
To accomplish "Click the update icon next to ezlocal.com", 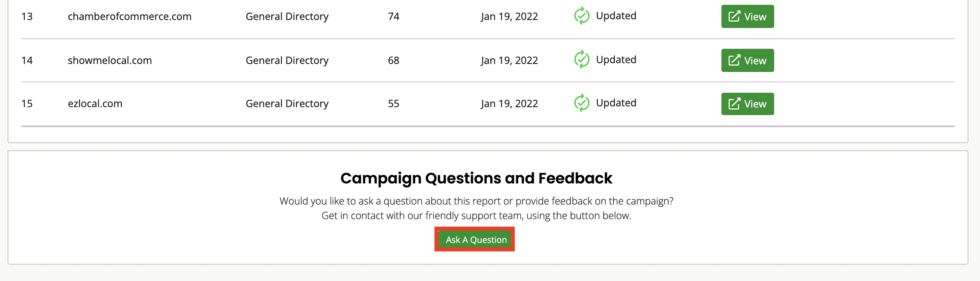I will click(x=582, y=103).
